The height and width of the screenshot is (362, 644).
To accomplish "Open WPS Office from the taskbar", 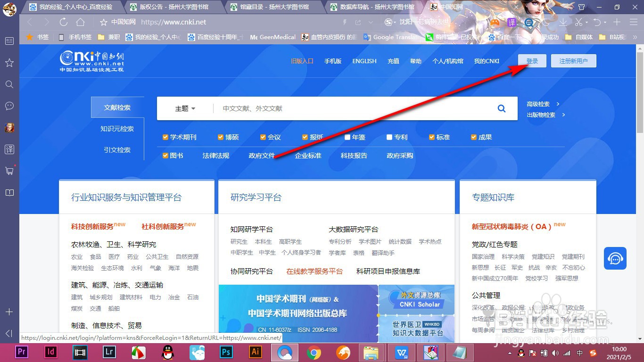I will coord(402,352).
